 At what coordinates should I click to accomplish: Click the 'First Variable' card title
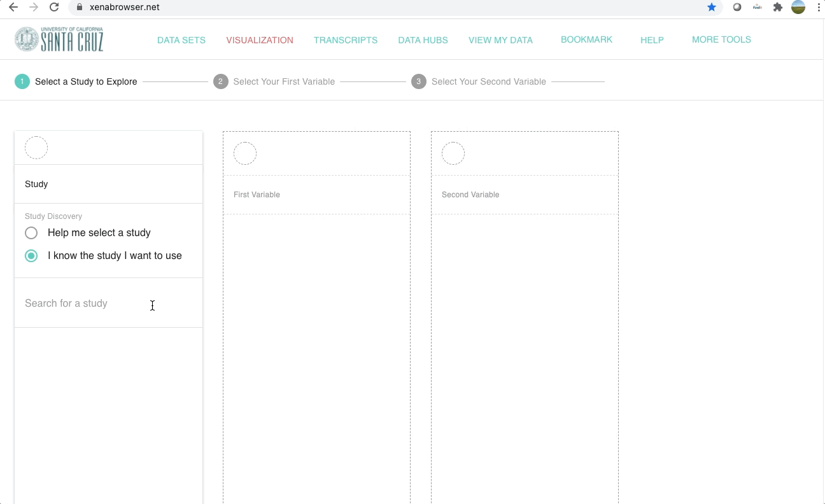click(x=257, y=195)
